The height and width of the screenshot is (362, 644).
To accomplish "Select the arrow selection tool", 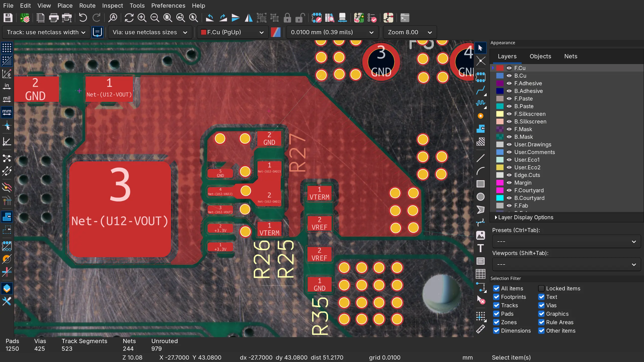I will coord(480,48).
